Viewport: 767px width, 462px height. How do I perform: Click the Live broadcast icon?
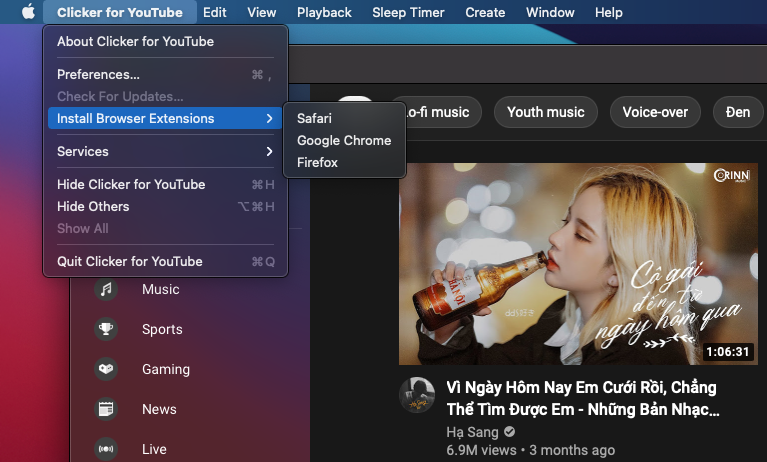106,449
